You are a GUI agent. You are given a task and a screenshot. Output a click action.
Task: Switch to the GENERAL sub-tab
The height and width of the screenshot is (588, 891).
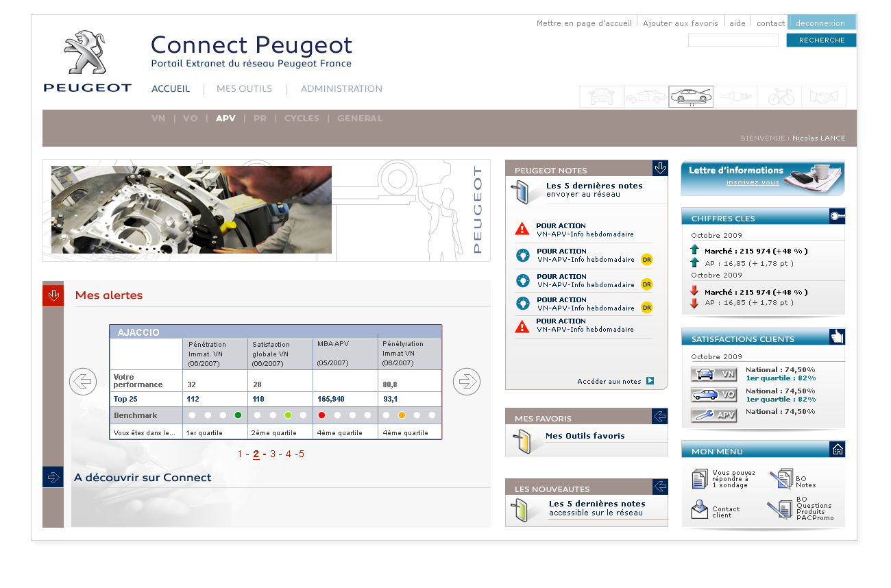point(360,118)
